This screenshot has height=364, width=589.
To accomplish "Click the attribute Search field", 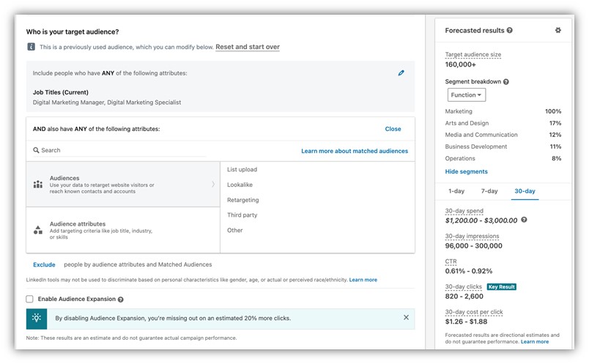I will (x=117, y=150).
